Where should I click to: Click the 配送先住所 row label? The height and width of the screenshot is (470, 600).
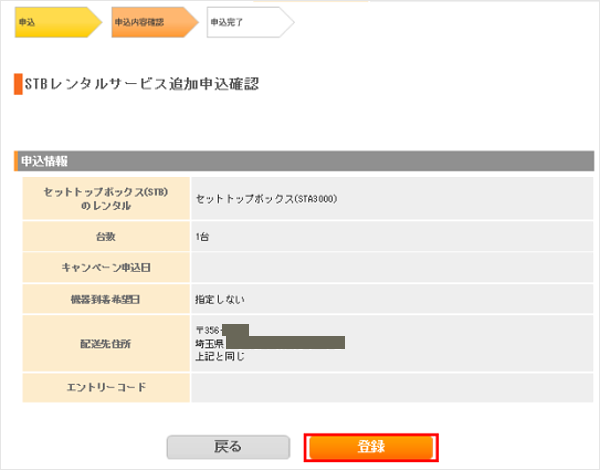[x=104, y=342]
